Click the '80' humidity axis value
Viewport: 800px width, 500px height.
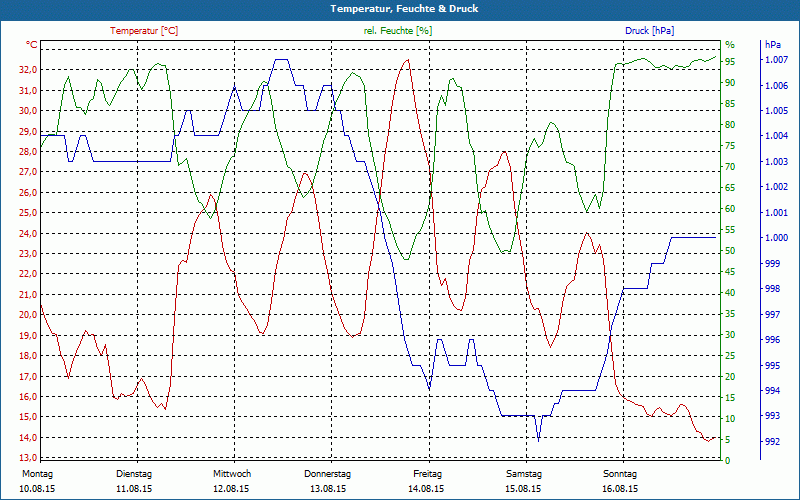(730, 124)
